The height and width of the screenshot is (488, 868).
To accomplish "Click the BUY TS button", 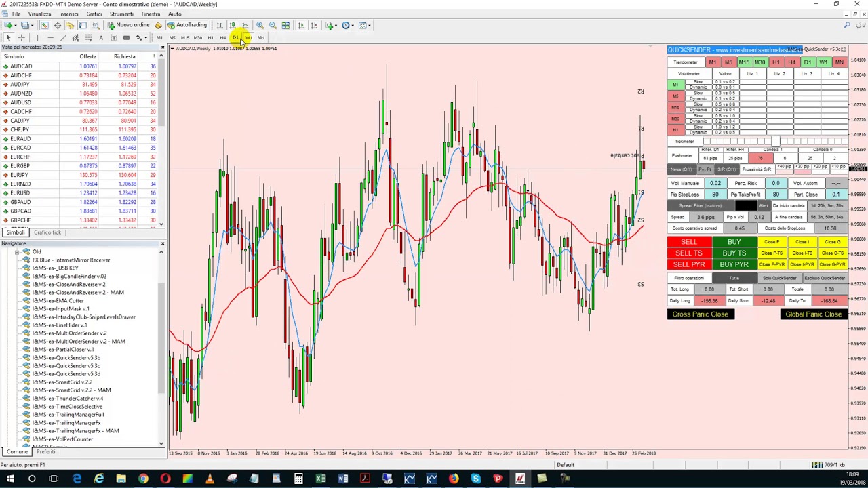I will click(x=734, y=253).
